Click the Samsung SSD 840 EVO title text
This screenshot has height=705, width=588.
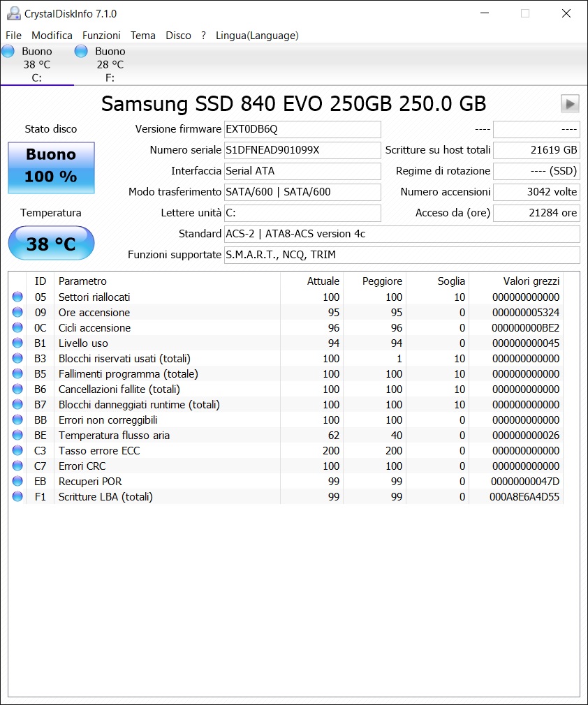tap(294, 104)
